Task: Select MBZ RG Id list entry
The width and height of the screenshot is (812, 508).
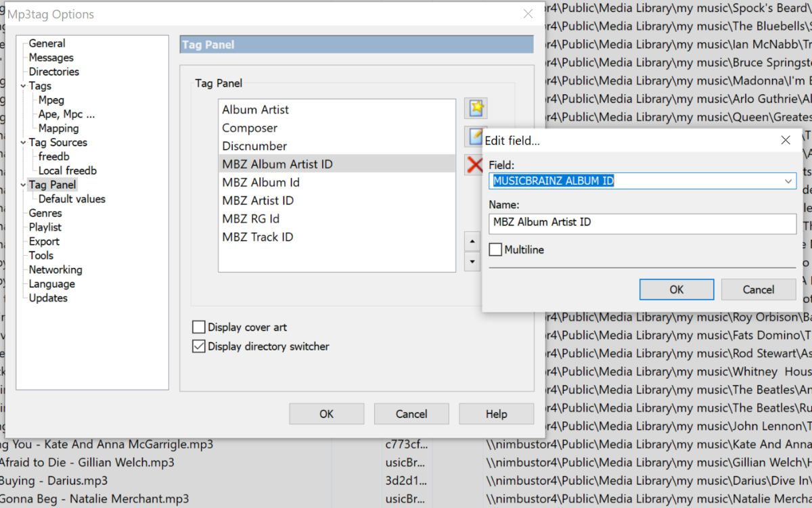Action: [337, 219]
